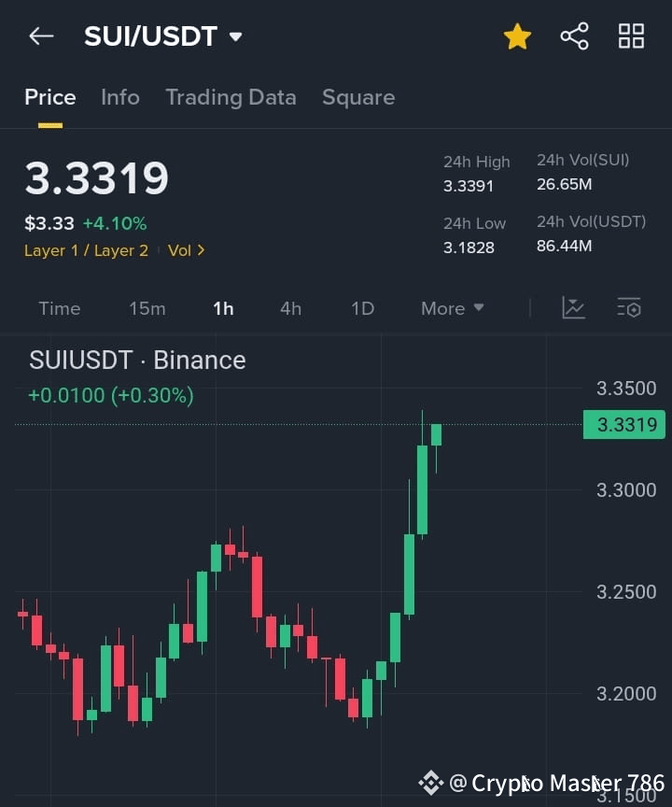
Task: Open chart indicator settings icon
Action: 573,308
